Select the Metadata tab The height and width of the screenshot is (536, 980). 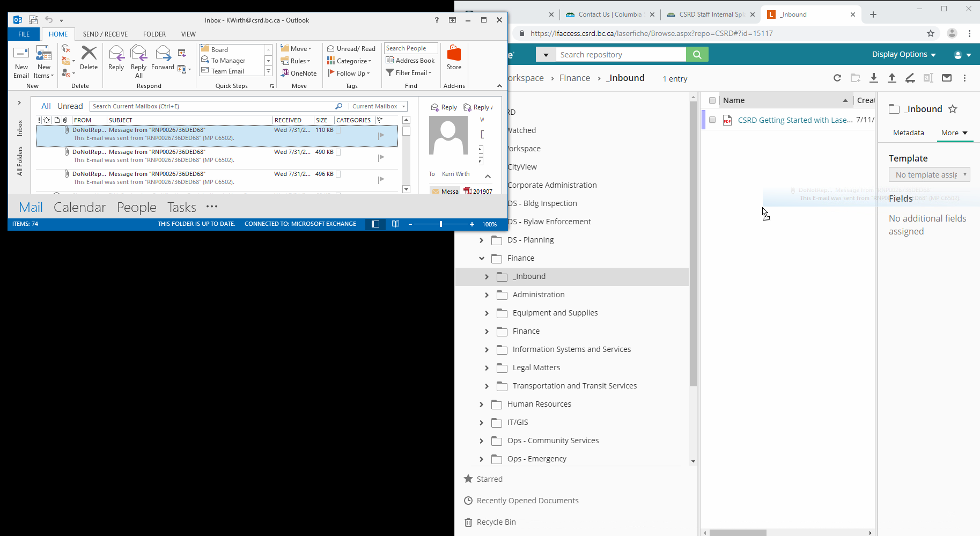(908, 133)
